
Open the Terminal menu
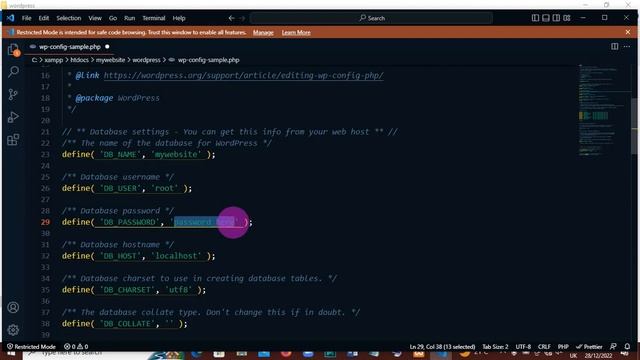point(153,18)
